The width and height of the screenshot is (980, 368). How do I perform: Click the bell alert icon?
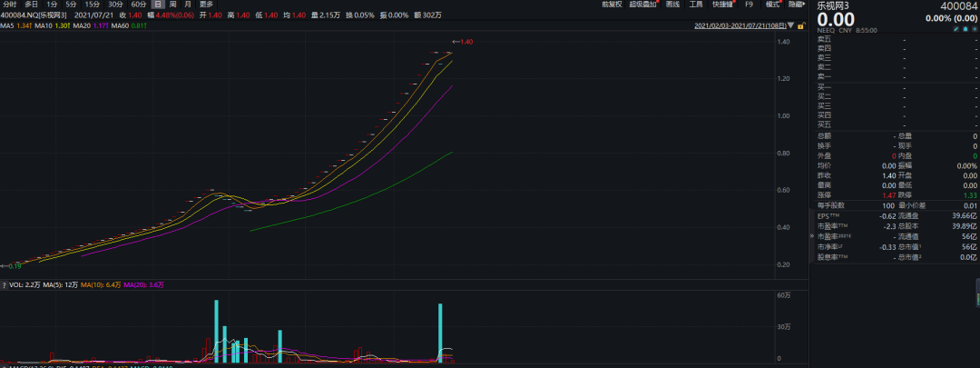[x=965, y=29]
